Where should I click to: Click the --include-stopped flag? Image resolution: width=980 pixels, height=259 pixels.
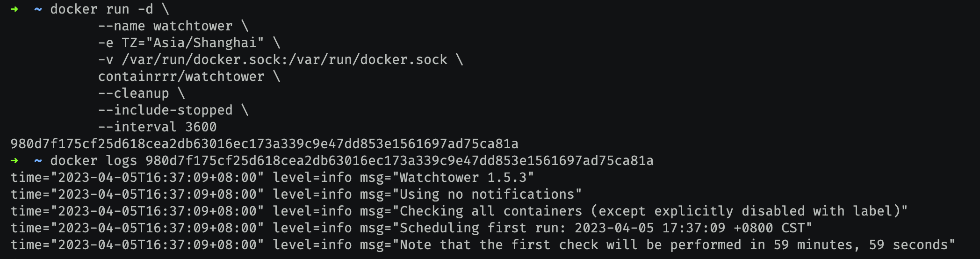(165, 110)
